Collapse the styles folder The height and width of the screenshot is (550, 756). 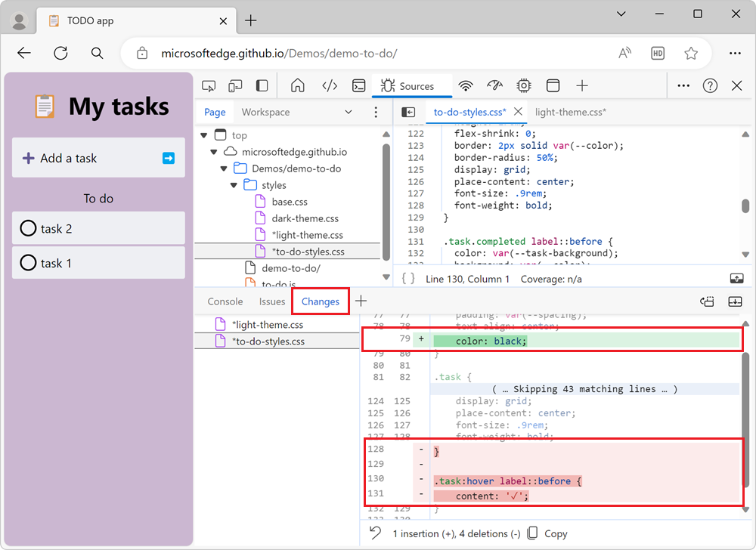pos(234,185)
